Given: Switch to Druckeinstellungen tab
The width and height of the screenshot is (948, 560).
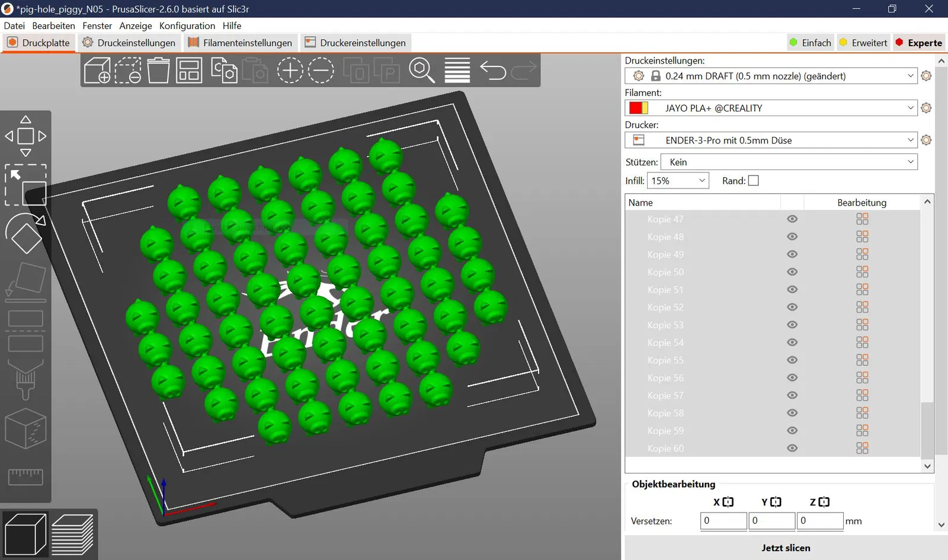Looking at the screenshot, I should coord(129,43).
